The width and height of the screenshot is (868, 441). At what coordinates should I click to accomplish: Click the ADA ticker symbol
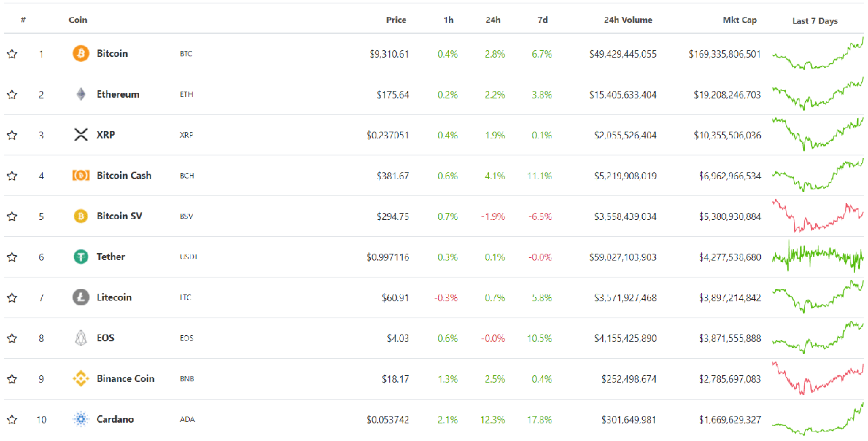click(187, 420)
